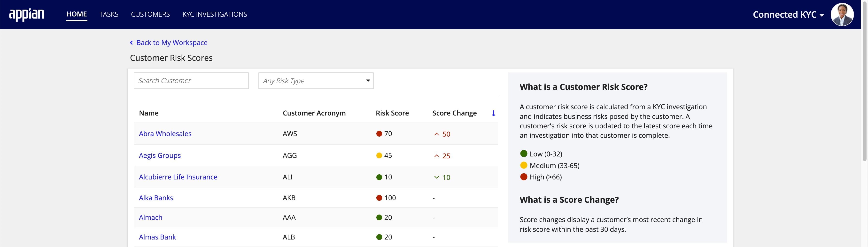Viewport: 868px width, 247px height.
Task: Click 'What is a Customer Risk Score?' heading
Action: pyautogui.click(x=583, y=87)
